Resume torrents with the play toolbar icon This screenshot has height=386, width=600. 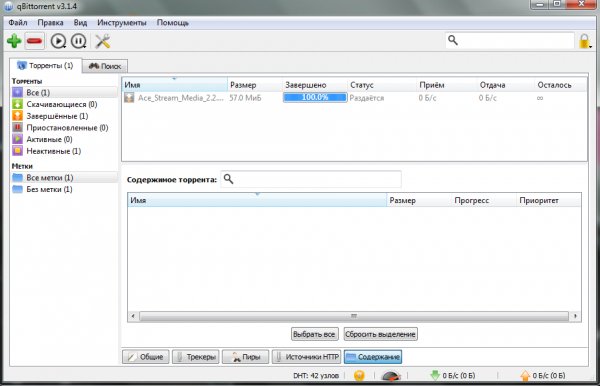[x=58, y=41]
